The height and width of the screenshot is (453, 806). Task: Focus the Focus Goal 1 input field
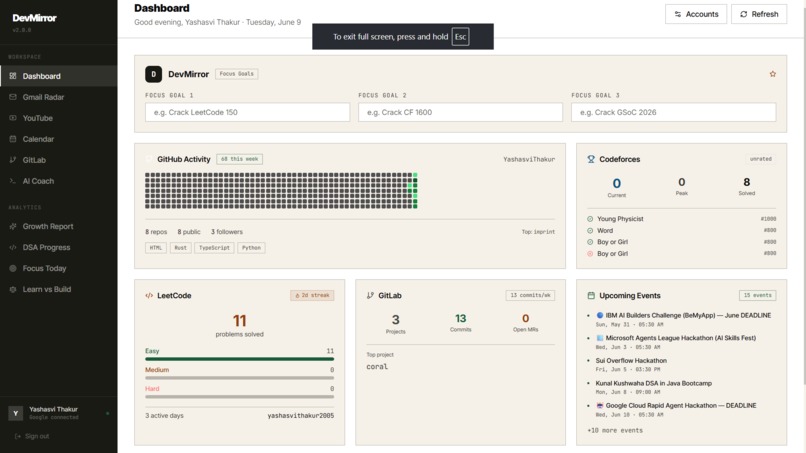click(x=247, y=112)
